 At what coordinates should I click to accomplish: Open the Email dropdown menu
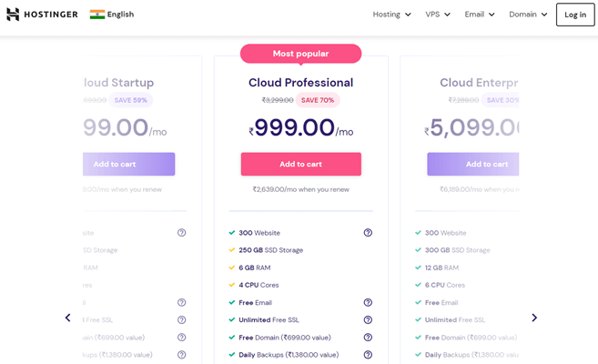tap(480, 15)
